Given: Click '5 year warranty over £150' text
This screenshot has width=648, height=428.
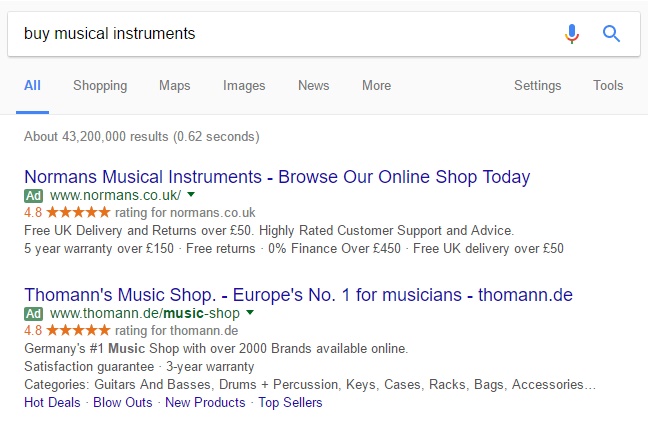Looking at the screenshot, I should tap(99, 248).
